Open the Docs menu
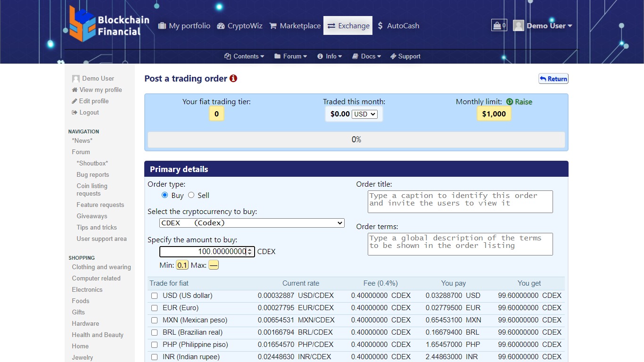 pos(367,57)
